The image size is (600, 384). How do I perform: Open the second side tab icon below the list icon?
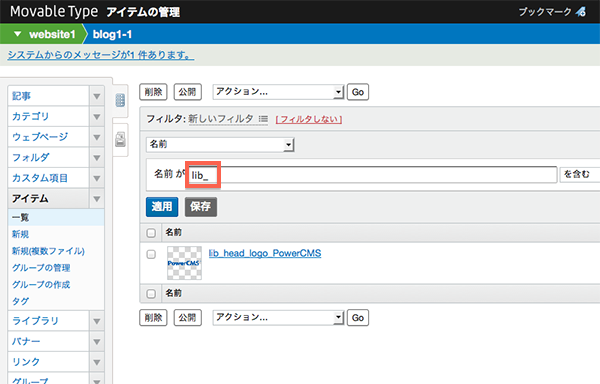coord(120,140)
